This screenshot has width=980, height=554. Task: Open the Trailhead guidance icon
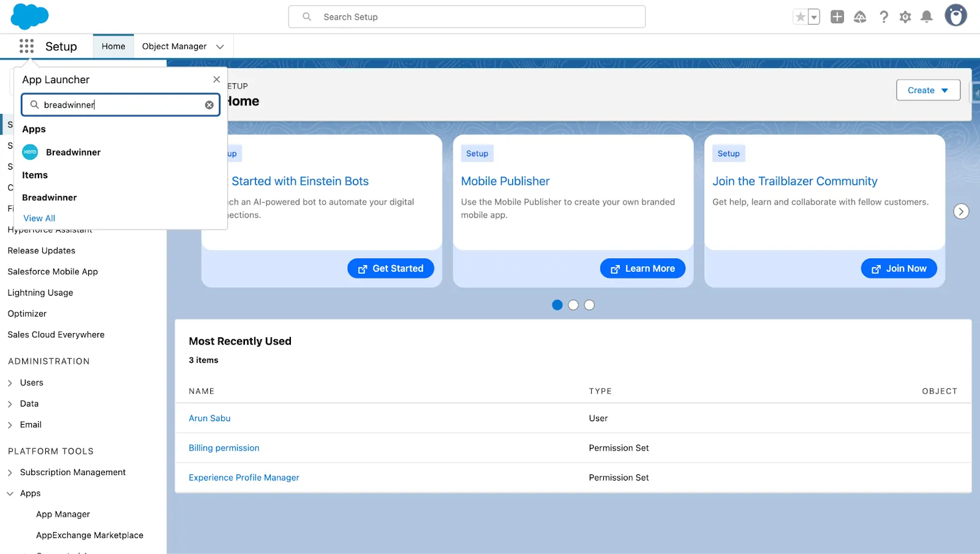coord(860,17)
